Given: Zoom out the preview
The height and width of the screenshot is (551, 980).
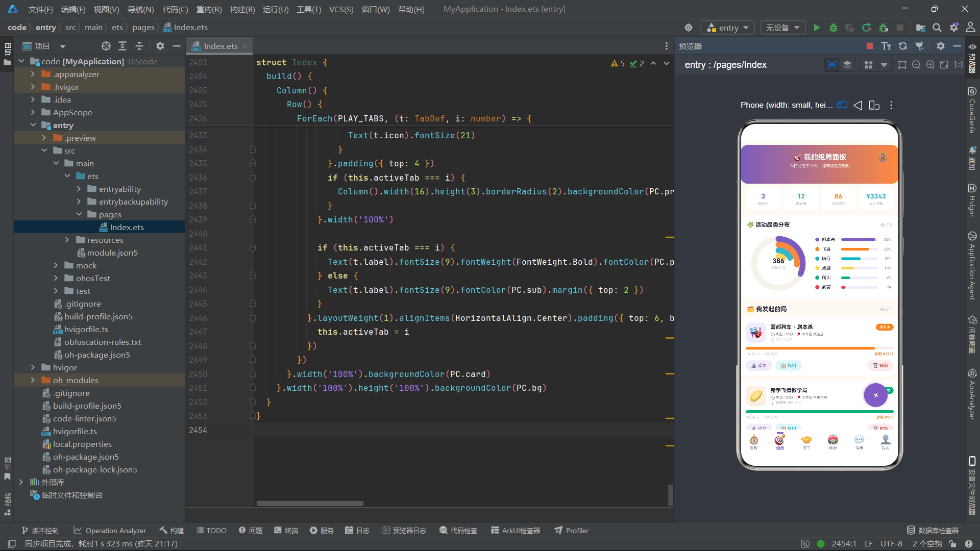Looking at the screenshot, I should (916, 65).
